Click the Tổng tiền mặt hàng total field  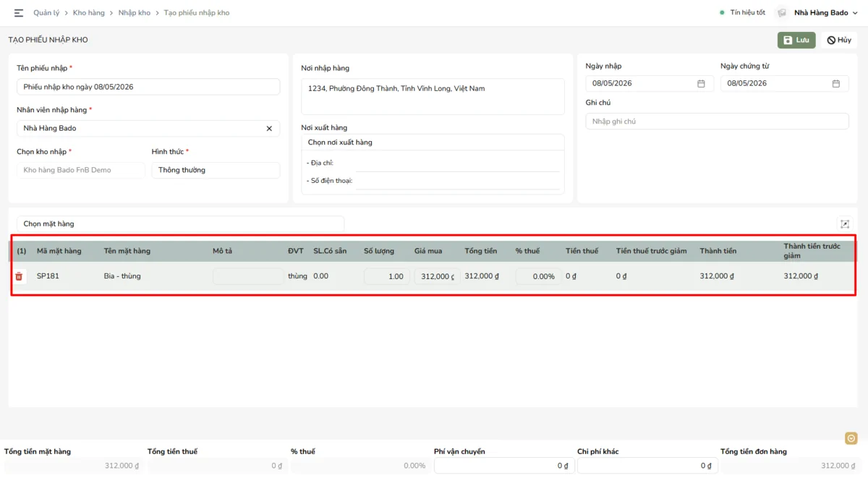click(74, 466)
